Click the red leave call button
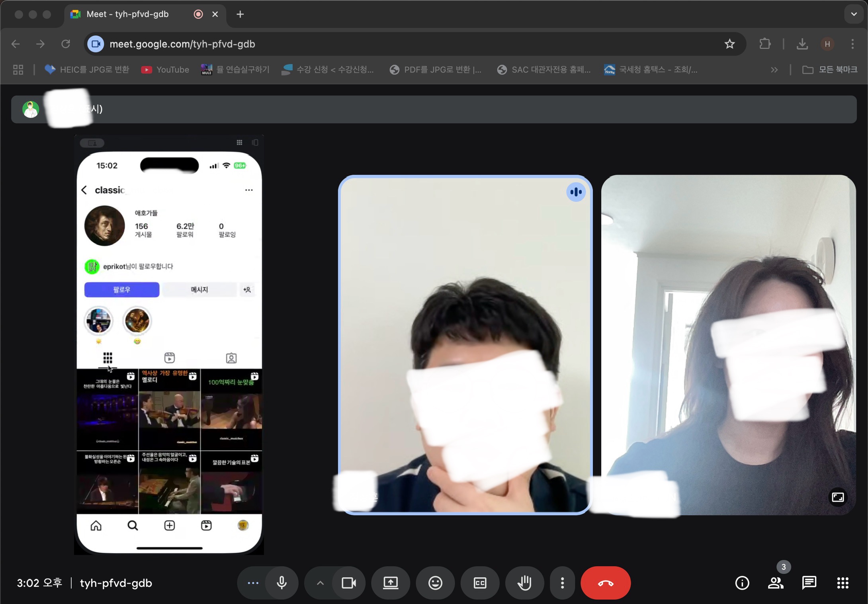 (x=606, y=583)
